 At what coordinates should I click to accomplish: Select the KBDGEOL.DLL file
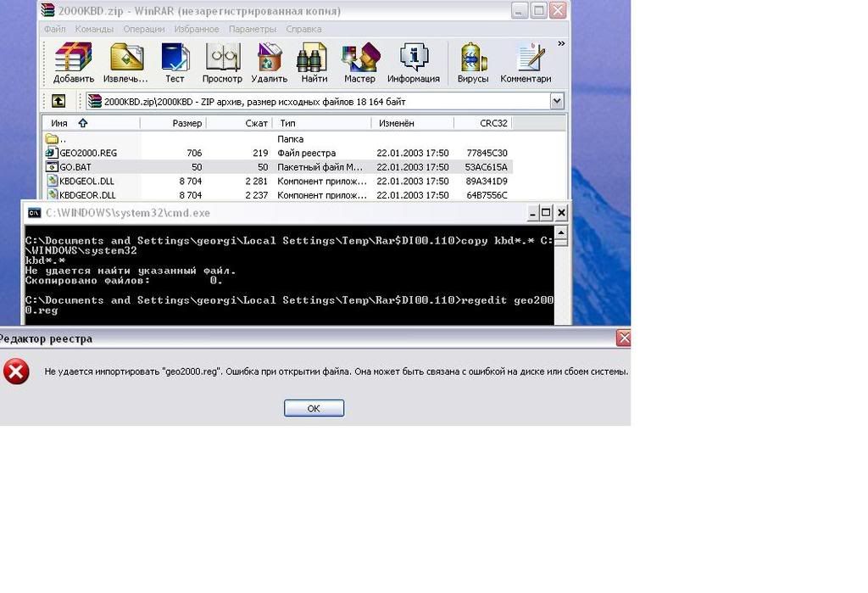click(x=278, y=182)
